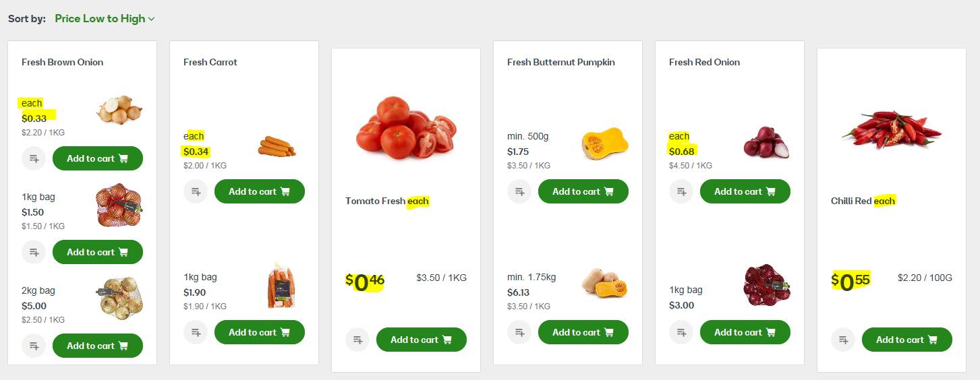The image size is (980, 380).
Task: Click the 2kg bag brown onion image
Action: point(119,298)
